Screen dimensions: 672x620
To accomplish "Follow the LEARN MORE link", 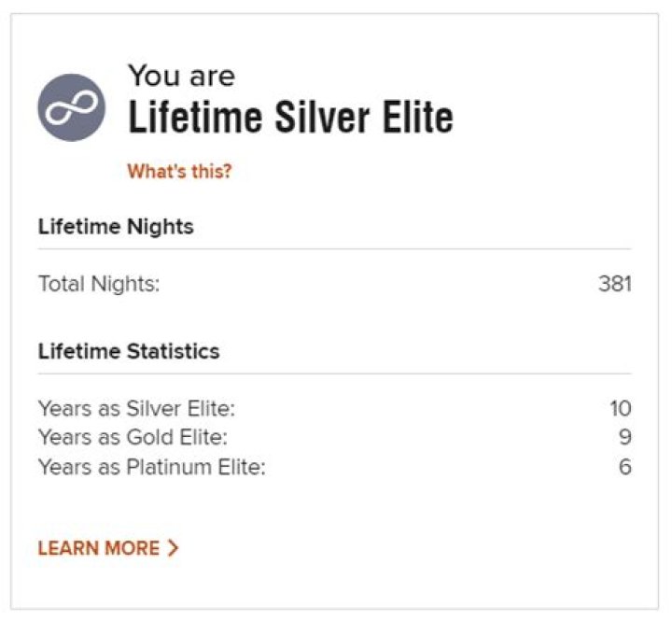I will pyautogui.click(x=98, y=548).
